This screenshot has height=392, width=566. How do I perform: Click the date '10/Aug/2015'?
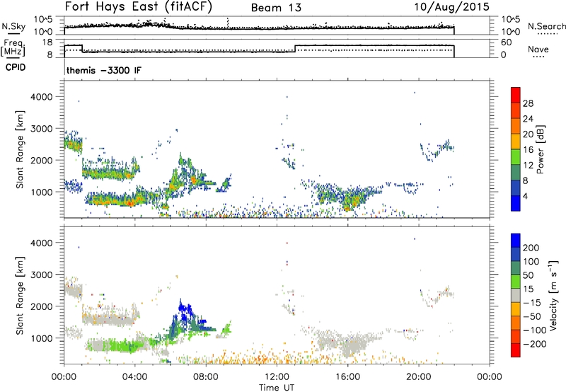(451, 7)
